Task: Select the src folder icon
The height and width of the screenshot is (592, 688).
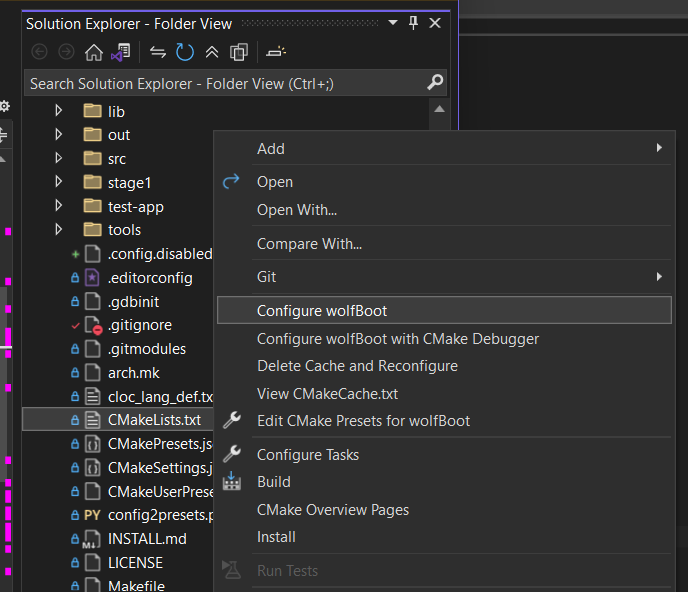Action: click(x=93, y=158)
